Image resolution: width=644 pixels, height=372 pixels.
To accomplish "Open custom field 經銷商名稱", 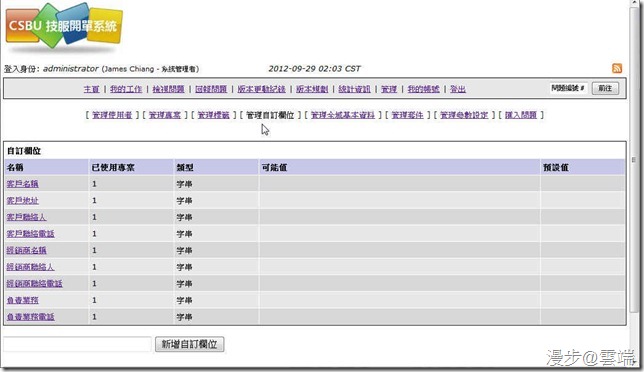I will (x=26, y=250).
